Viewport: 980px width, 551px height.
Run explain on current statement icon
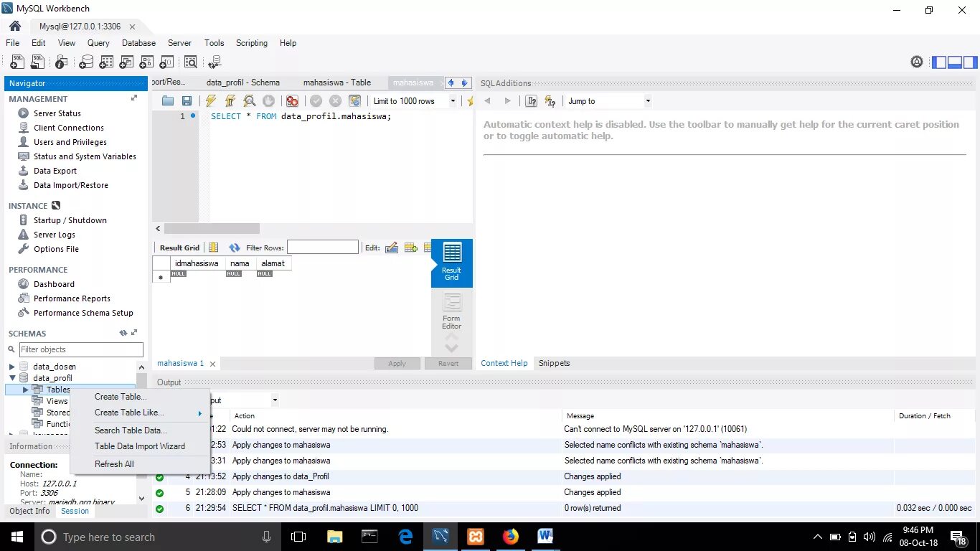[249, 101]
